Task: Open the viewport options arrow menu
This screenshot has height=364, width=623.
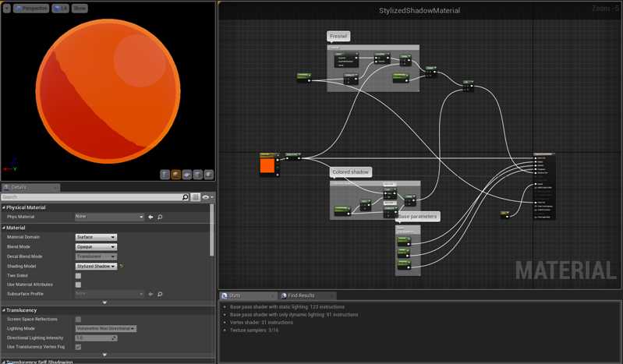Action: (6, 8)
